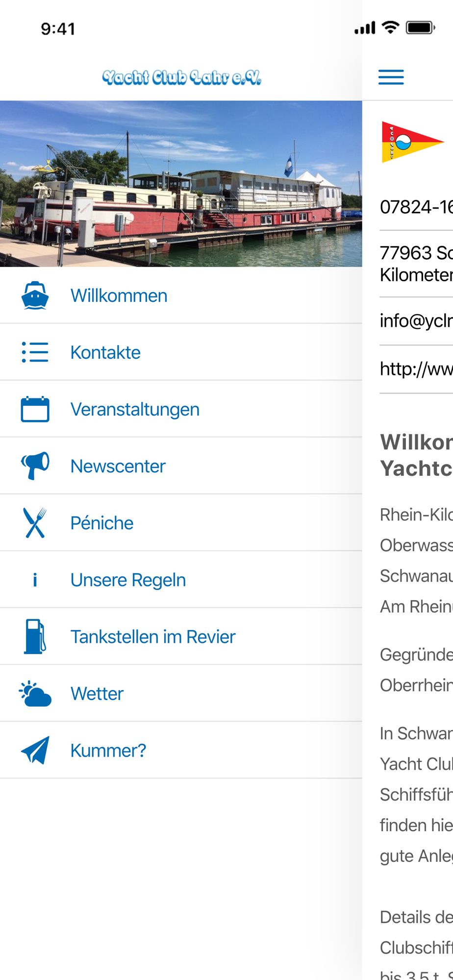Open the Willkommen menu entry
Screen dimensions: 453x980
tap(181, 295)
